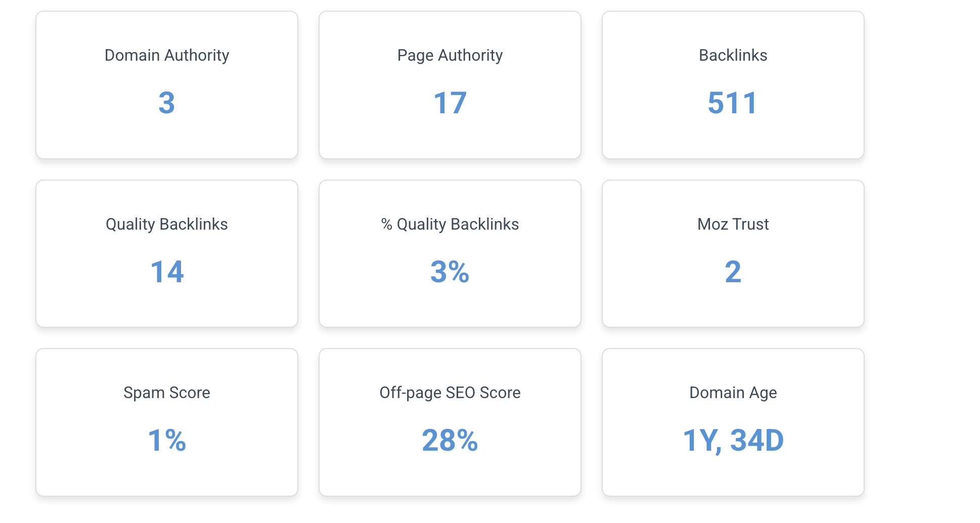Click the Moz Trust heading
Screen dimensions: 980x523
click(733, 224)
